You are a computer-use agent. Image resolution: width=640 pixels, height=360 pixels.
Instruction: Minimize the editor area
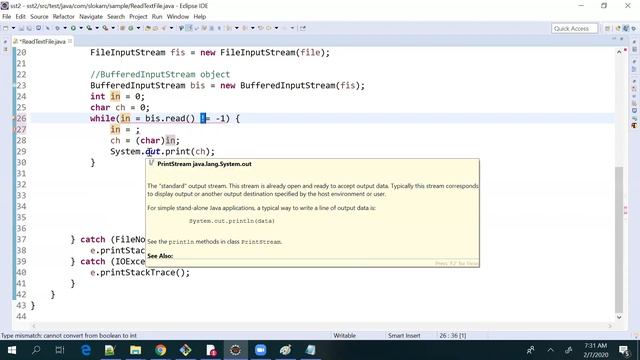tap(613, 38)
